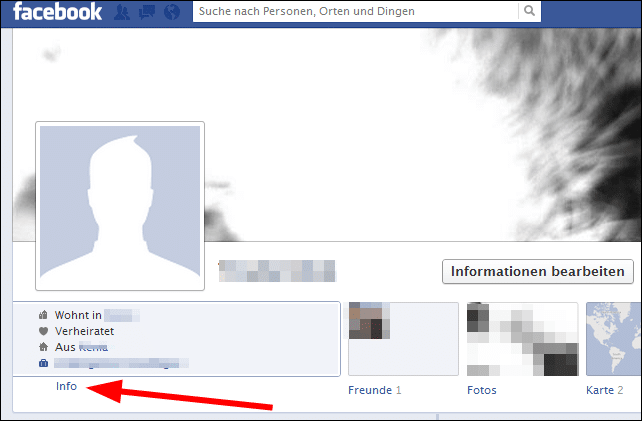Click the 'Verheiratet' relationship text

[84, 331]
